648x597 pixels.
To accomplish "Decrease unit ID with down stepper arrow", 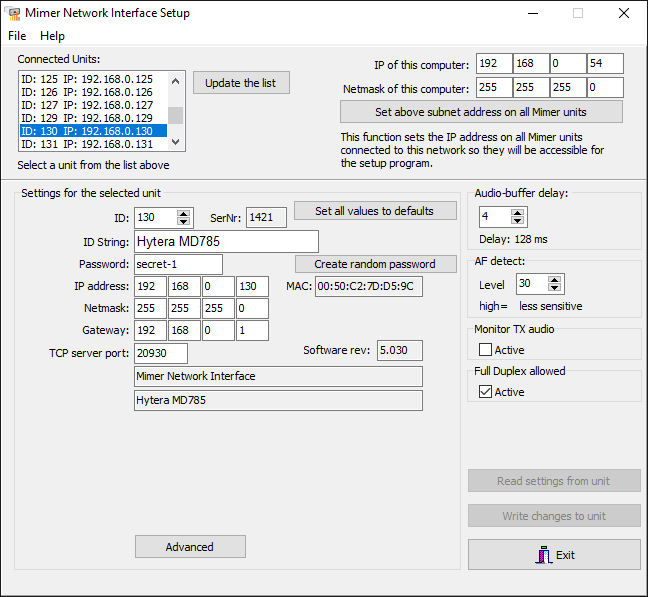I will [x=183, y=222].
